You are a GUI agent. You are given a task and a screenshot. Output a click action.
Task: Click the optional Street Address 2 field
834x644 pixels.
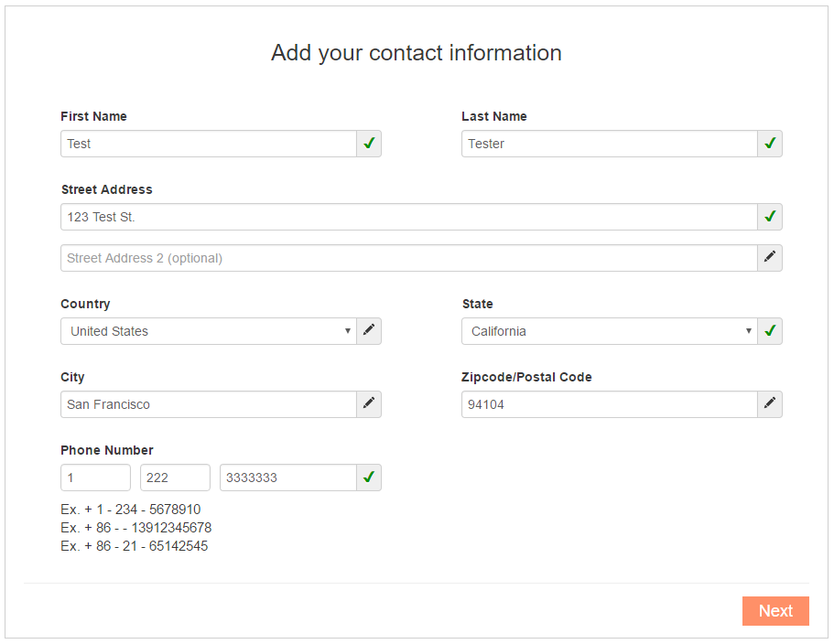point(408,258)
